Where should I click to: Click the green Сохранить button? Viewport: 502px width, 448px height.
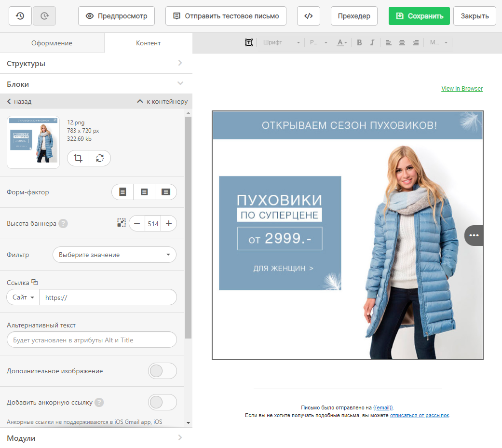coord(419,16)
